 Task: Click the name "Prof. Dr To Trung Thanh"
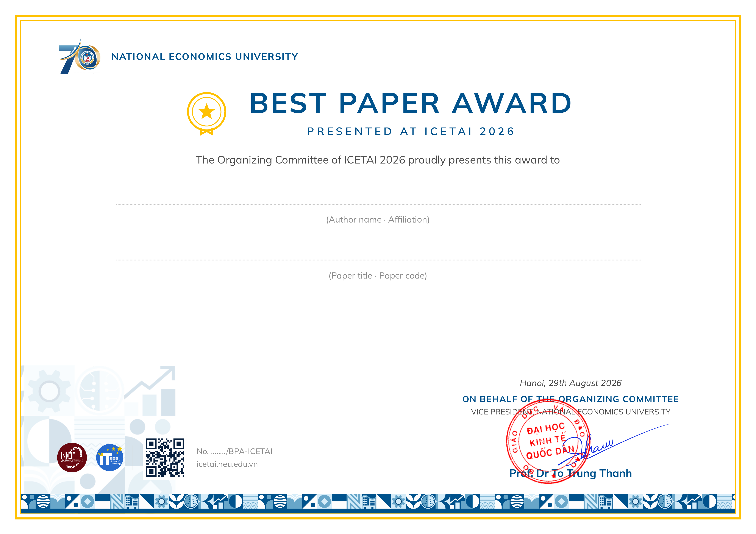570,473
